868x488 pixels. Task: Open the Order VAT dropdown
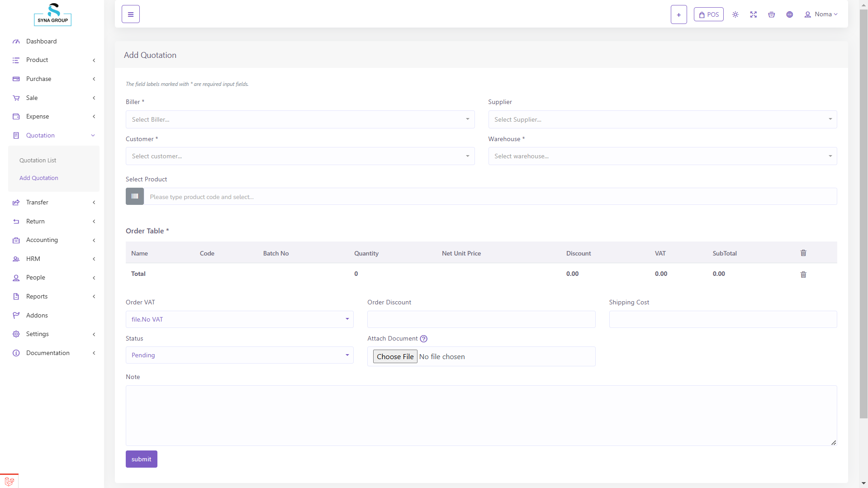(239, 319)
